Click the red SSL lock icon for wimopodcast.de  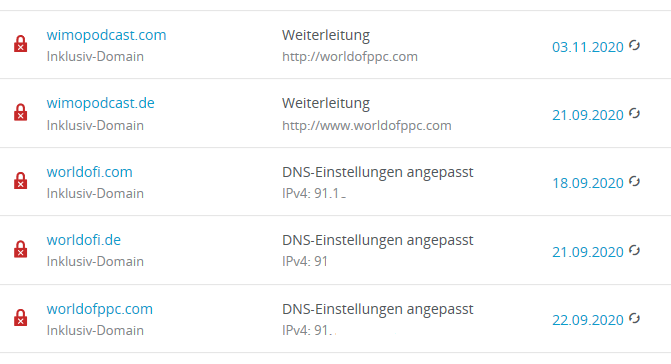click(x=21, y=112)
